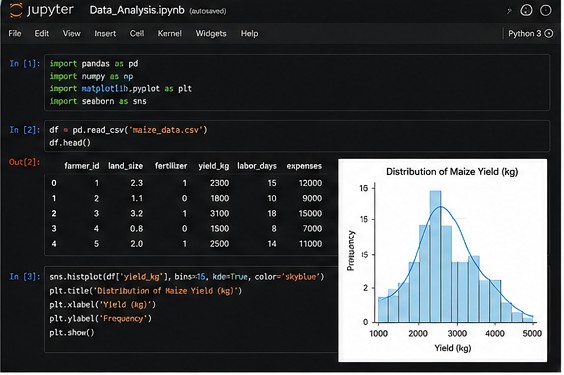The width and height of the screenshot is (564, 375).
Task: Click the histogram chart title
Action: tap(452, 172)
